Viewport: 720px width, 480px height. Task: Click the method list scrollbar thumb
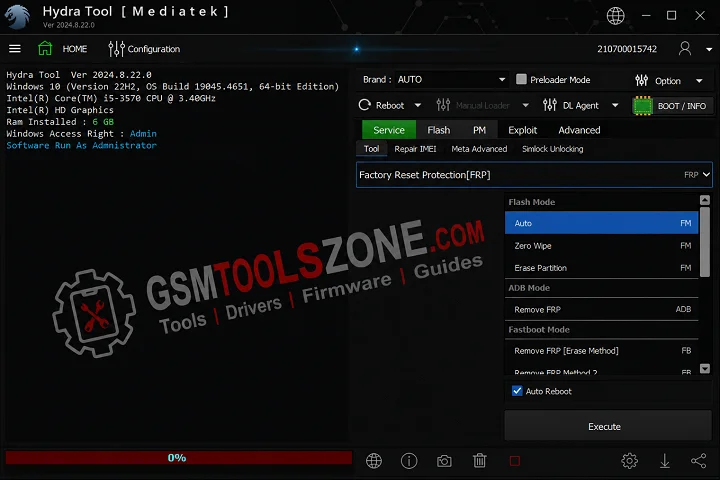pyautogui.click(x=705, y=241)
